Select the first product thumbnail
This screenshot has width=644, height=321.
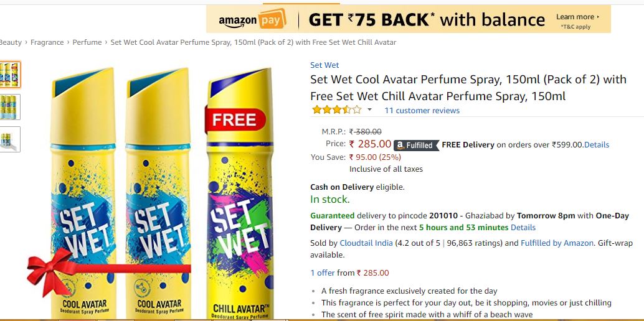(10, 75)
